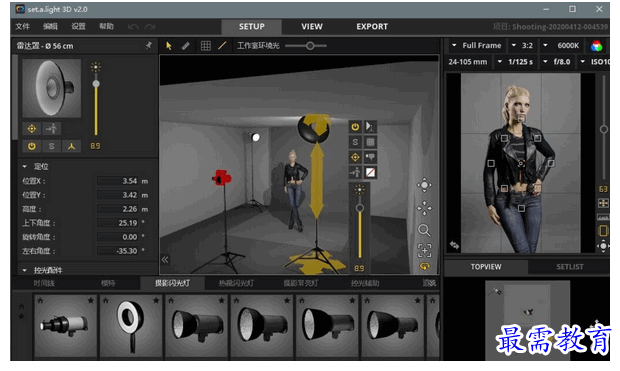Click point-at-model icon in viewport overlay
Screen dimensions: 620x371
click(x=355, y=172)
